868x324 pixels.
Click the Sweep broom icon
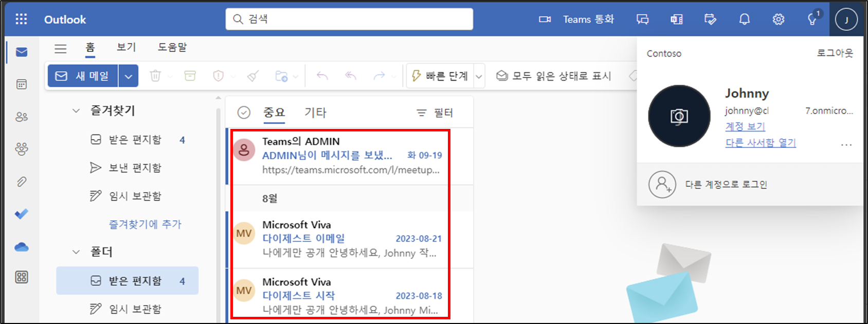coord(252,76)
